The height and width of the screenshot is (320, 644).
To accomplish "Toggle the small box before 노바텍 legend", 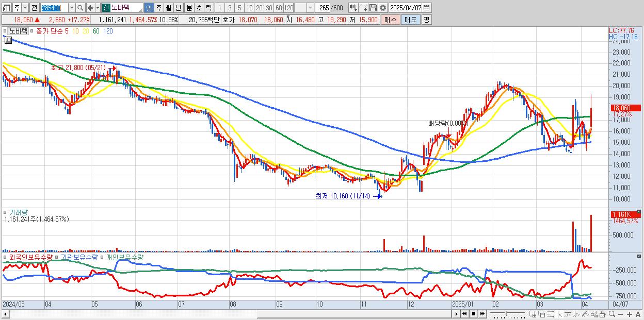I will coord(6,31).
